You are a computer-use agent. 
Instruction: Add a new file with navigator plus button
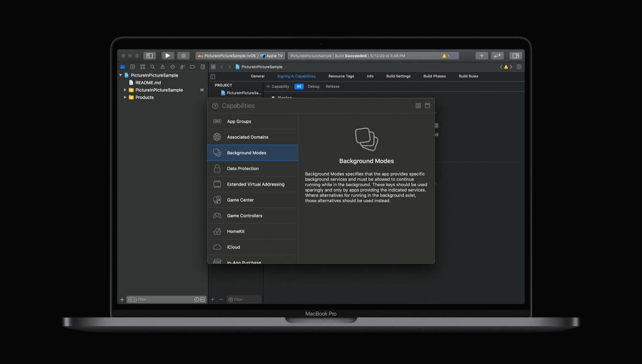pyautogui.click(x=122, y=299)
